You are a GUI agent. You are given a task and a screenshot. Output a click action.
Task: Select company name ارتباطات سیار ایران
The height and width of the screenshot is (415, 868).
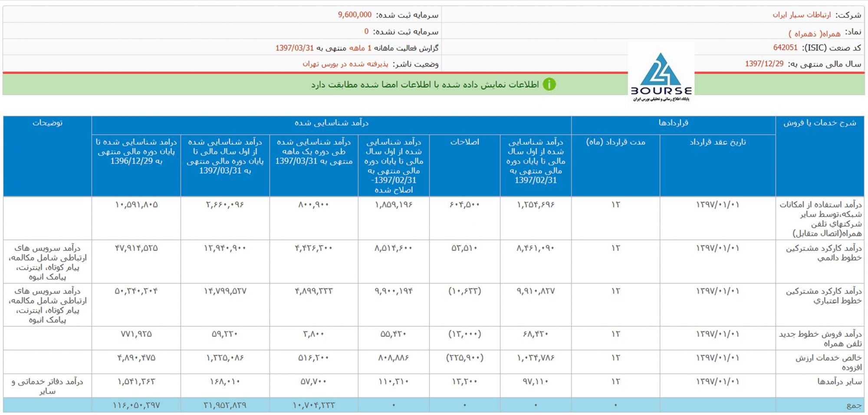click(802, 15)
